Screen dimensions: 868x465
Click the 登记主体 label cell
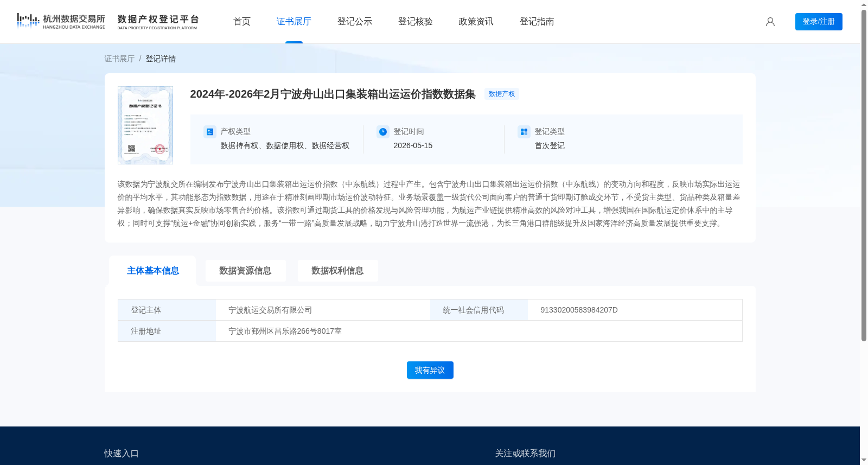167,310
